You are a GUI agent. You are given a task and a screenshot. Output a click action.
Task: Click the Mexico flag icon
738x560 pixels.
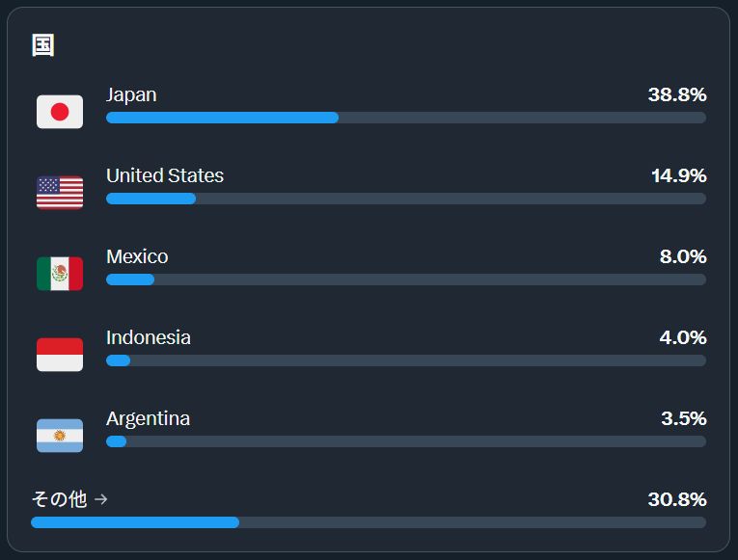(x=60, y=274)
